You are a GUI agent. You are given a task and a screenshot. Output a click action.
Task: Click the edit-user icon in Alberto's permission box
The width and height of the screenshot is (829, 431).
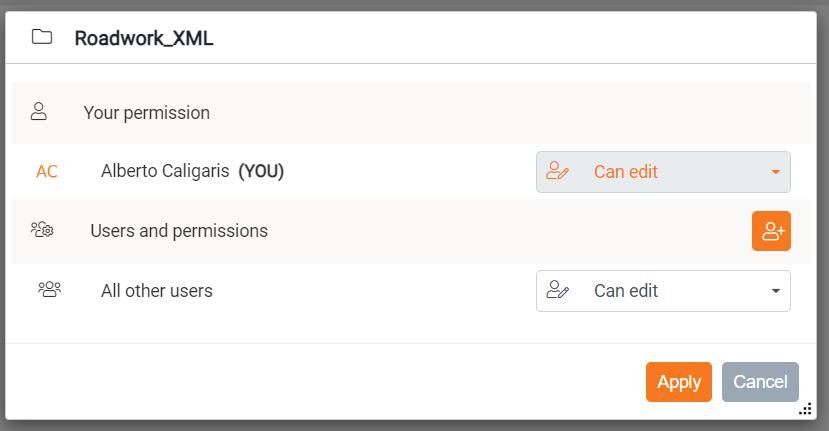558,172
